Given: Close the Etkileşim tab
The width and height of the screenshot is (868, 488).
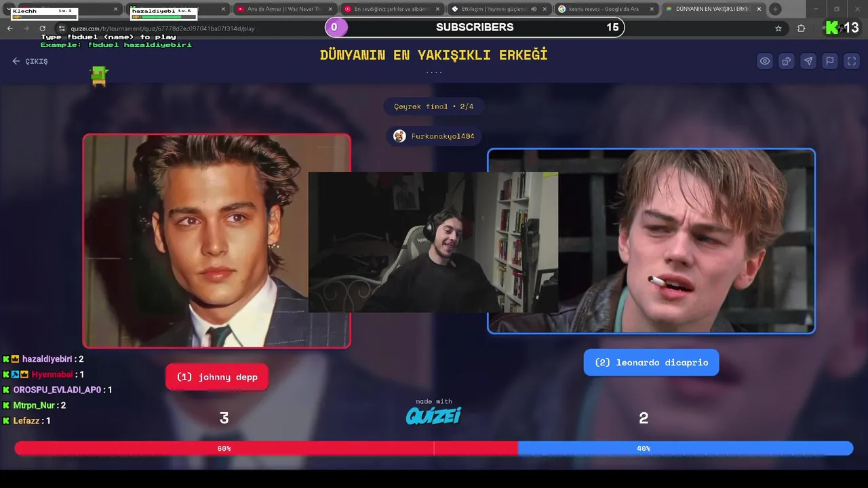Looking at the screenshot, I should (545, 9).
